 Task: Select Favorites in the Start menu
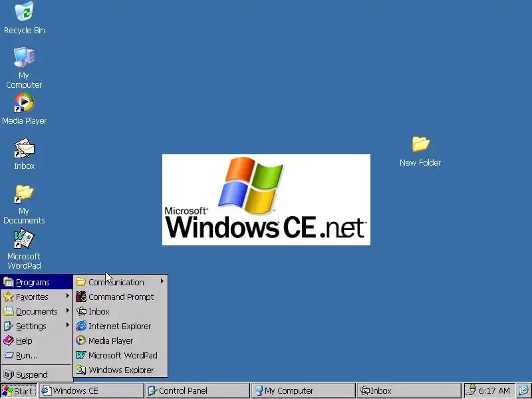pyautogui.click(x=37, y=297)
